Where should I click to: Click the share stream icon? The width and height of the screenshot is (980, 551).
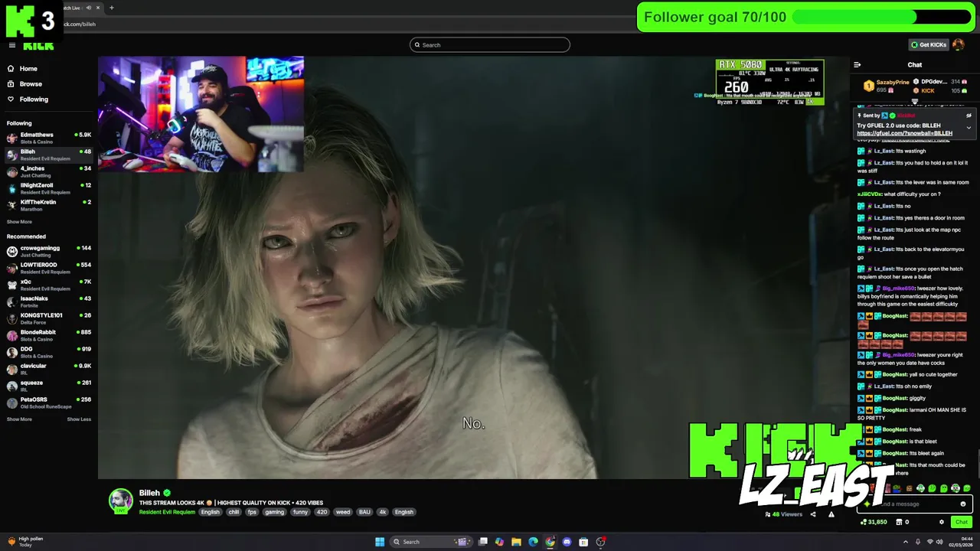point(813,514)
